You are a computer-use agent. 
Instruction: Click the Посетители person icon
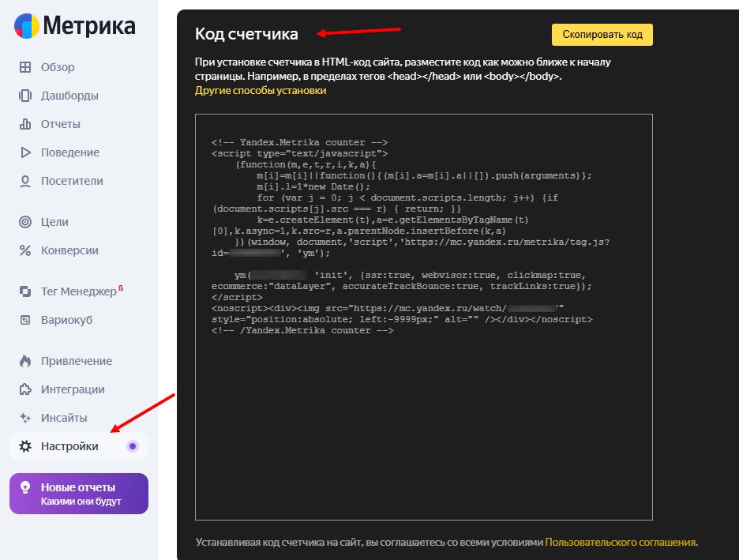(25, 181)
